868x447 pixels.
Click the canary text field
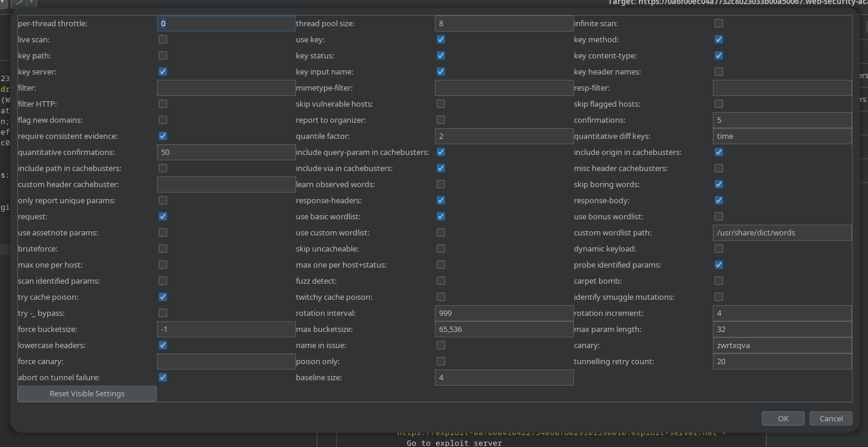click(781, 345)
